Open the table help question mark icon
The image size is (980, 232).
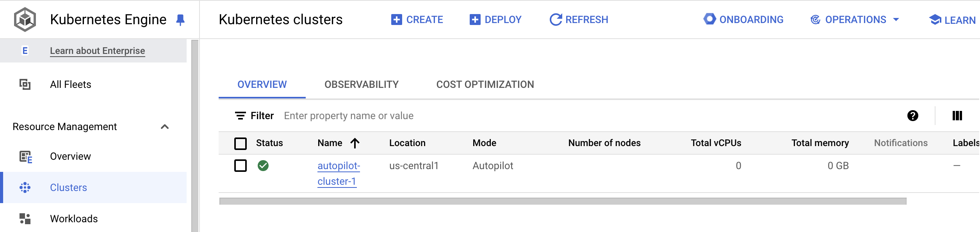click(x=912, y=116)
